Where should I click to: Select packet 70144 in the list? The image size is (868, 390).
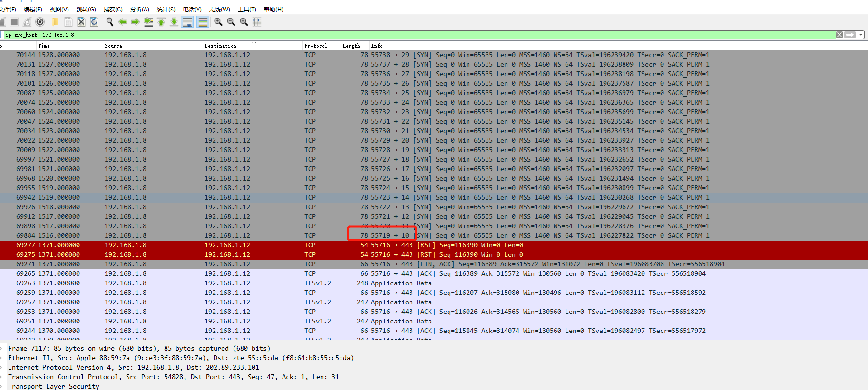click(434, 55)
